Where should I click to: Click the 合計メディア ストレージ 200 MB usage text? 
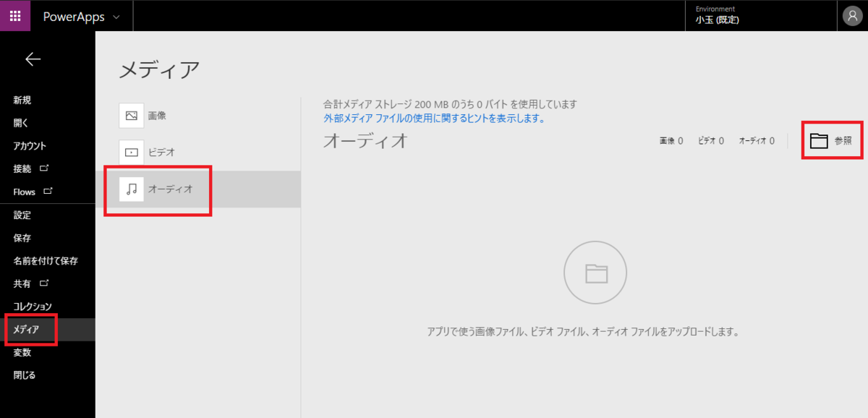pyautogui.click(x=450, y=104)
